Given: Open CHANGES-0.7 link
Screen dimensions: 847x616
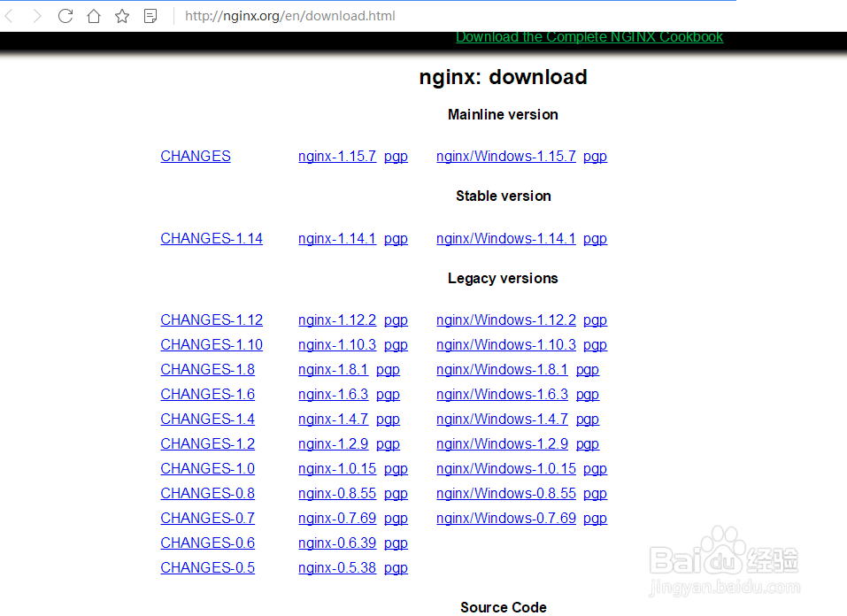Looking at the screenshot, I should pyautogui.click(x=207, y=519).
